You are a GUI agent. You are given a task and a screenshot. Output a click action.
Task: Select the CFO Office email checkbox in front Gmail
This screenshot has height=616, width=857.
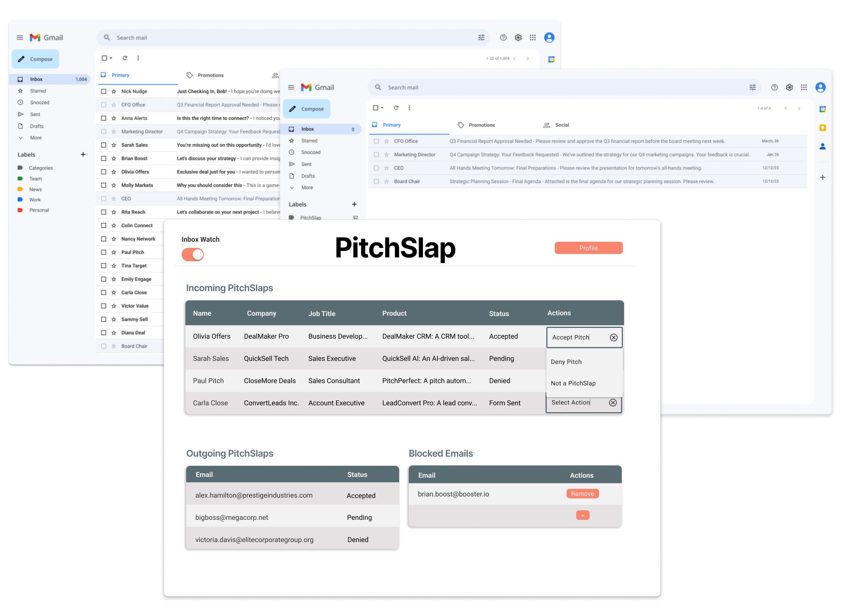[x=376, y=141]
